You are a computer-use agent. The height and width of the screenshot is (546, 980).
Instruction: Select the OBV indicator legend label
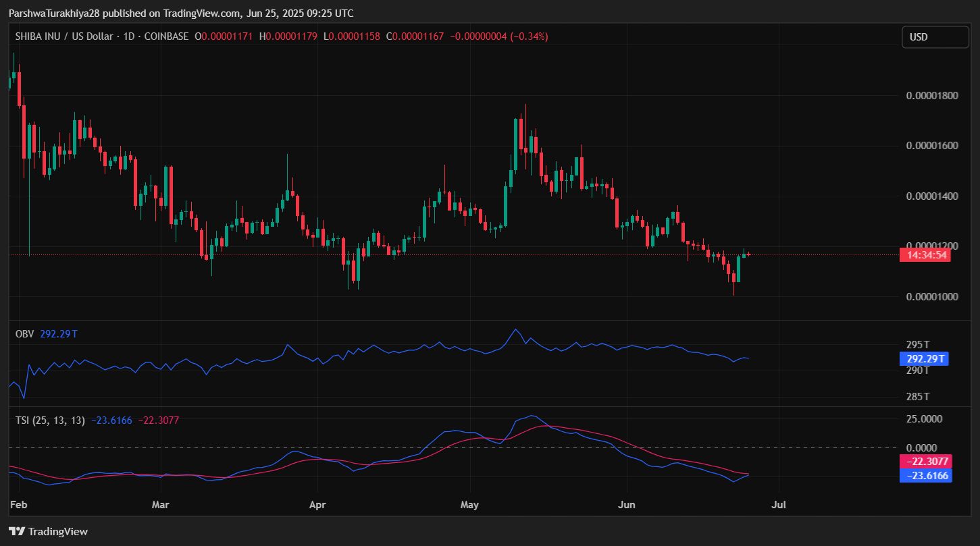(24, 333)
